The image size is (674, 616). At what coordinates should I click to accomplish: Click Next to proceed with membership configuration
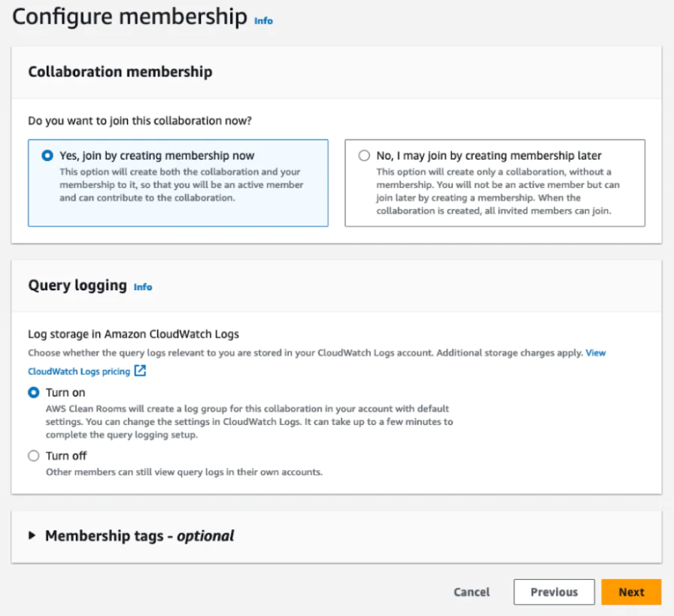[x=631, y=592]
